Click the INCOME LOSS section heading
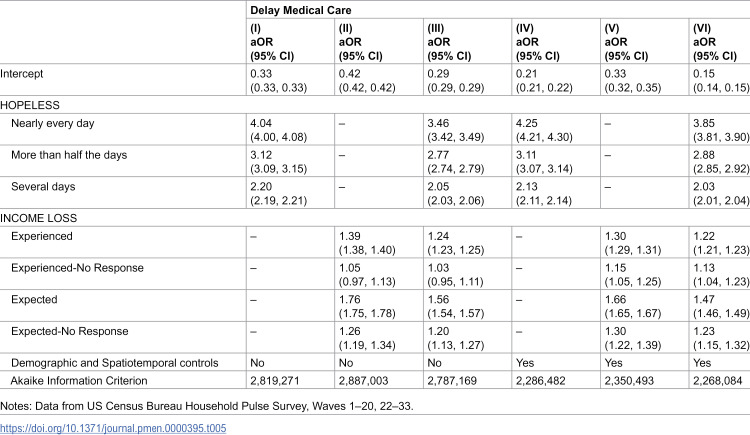 click(38, 218)
